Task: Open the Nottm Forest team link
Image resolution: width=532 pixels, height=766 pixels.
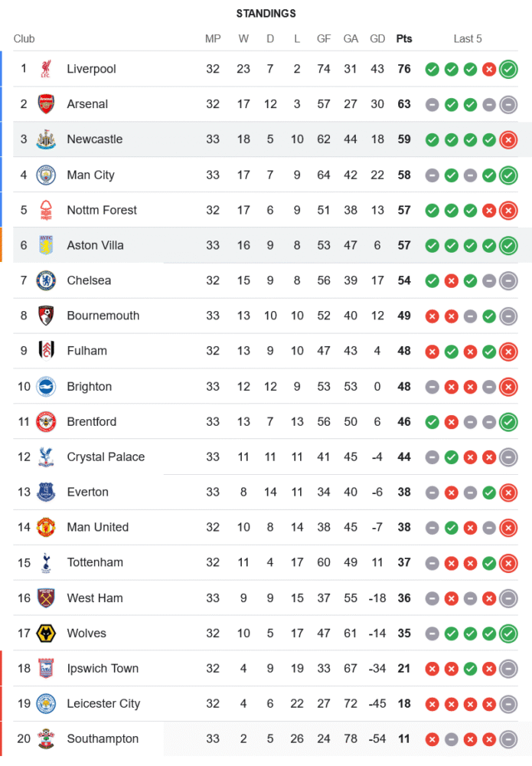Action: point(102,210)
